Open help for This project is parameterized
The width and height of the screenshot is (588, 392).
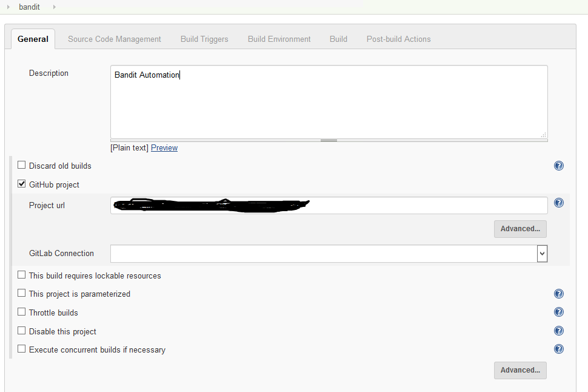pyautogui.click(x=558, y=293)
